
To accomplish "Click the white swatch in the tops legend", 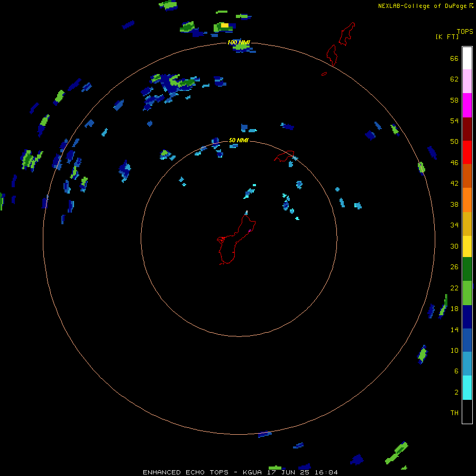I will [x=467, y=58].
